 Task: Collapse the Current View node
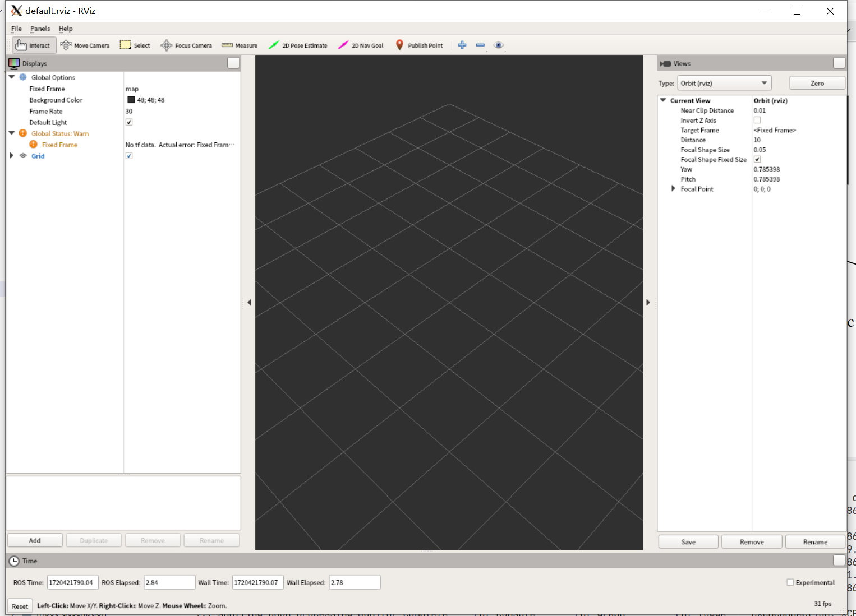[x=663, y=100]
